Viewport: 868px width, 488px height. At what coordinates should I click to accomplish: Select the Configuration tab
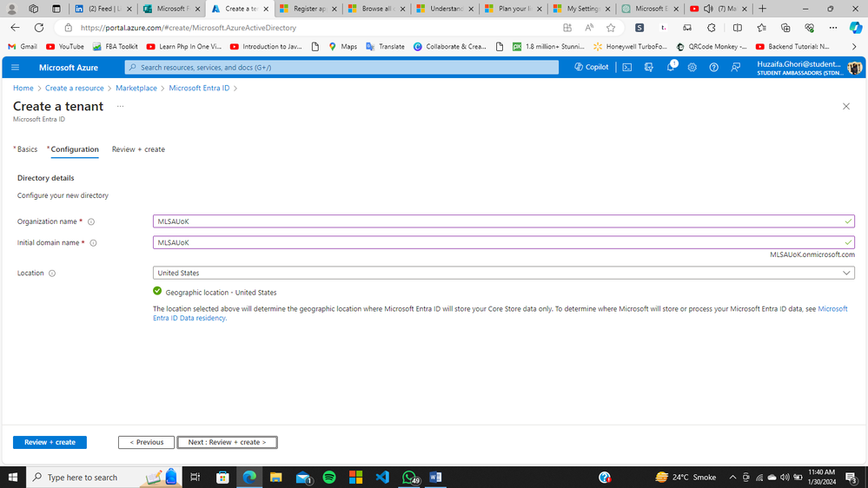tap(75, 149)
